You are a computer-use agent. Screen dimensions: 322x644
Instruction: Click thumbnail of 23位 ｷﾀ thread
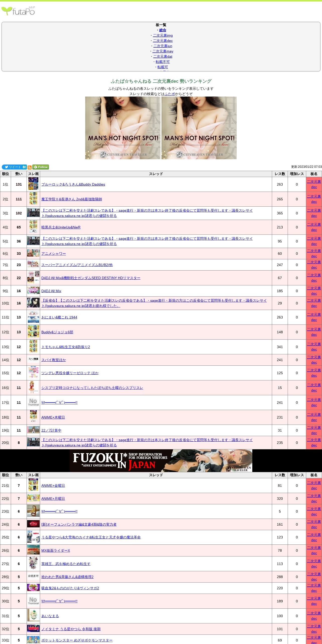click(x=33, y=511)
